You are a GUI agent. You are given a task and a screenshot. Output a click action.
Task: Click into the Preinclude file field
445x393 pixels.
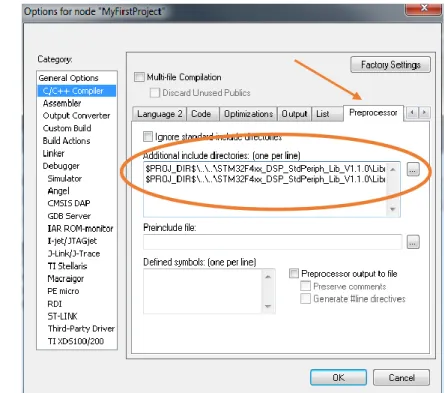coord(273,242)
